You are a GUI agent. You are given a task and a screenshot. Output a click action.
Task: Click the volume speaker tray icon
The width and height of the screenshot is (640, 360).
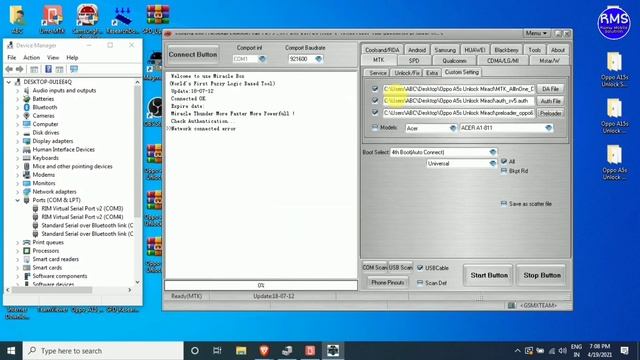(562, 351)
